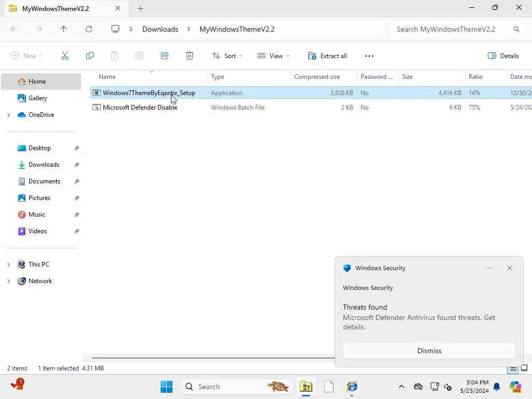Click the search magnifier icon in search box
This screenshot has width=532, height=399.
coord(516,29)
